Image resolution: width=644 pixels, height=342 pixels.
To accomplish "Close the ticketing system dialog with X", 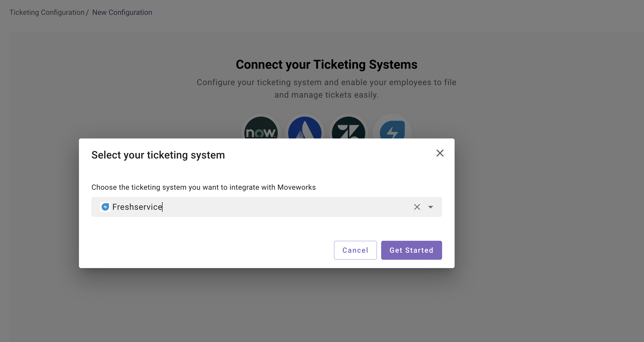I will tap(440, 153).
